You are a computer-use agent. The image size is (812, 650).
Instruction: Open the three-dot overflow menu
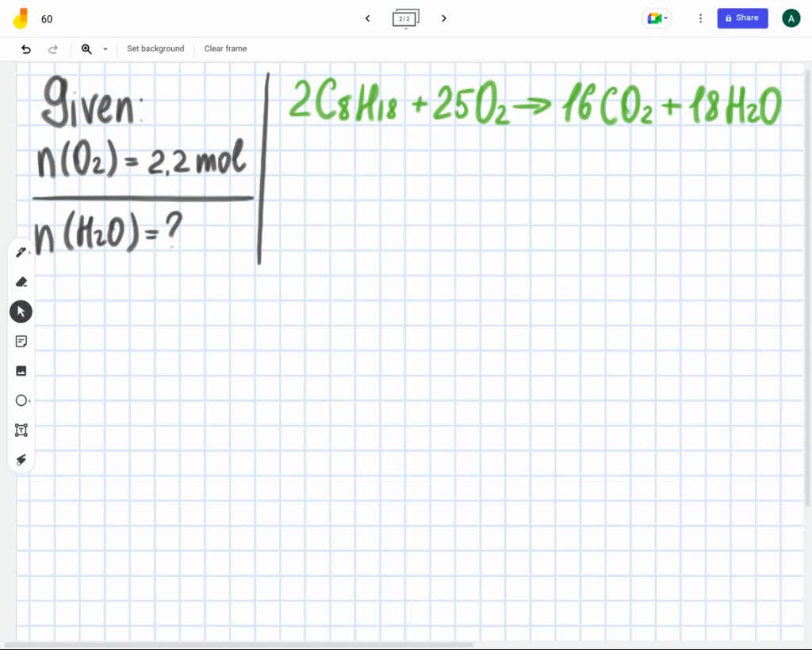[x=700, y=17]
